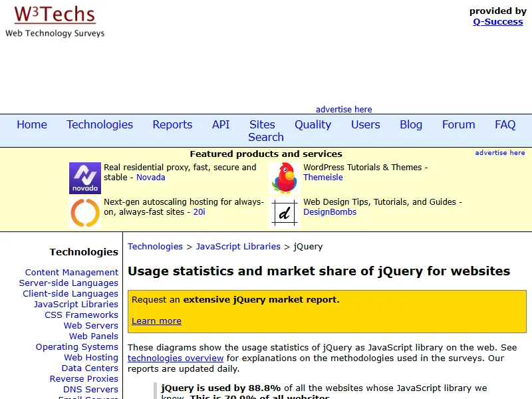Open the technologies overview link
The height and width of the screenshot is (399, 532).
[176, 358]
